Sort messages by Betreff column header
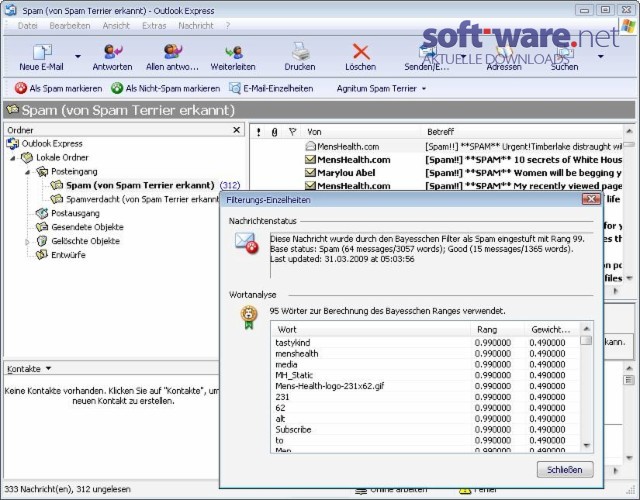 [522, 132]
